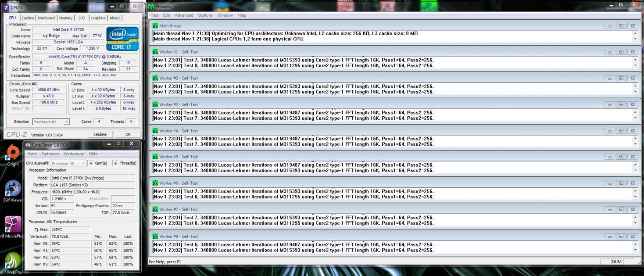Click the Worker #3 Self-Test window icon
This screenshot has width=644, height=276.
(155, 104)
